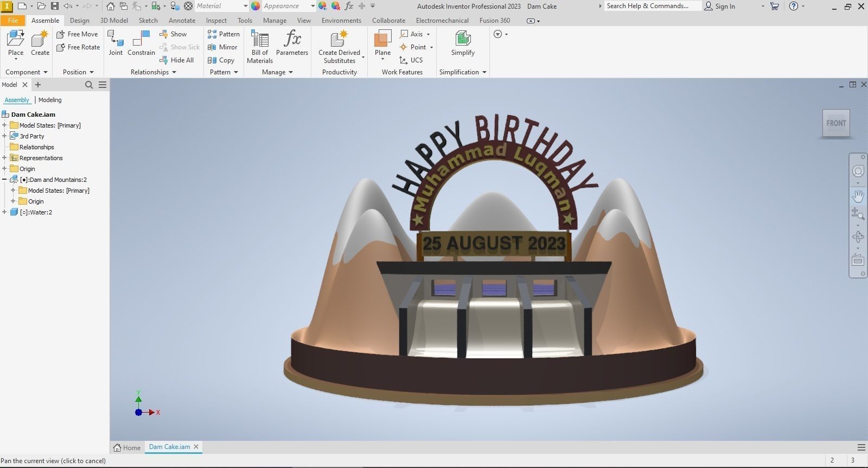Click the Point work feature
Screen dimensions: 868x468
click(413, 47)
